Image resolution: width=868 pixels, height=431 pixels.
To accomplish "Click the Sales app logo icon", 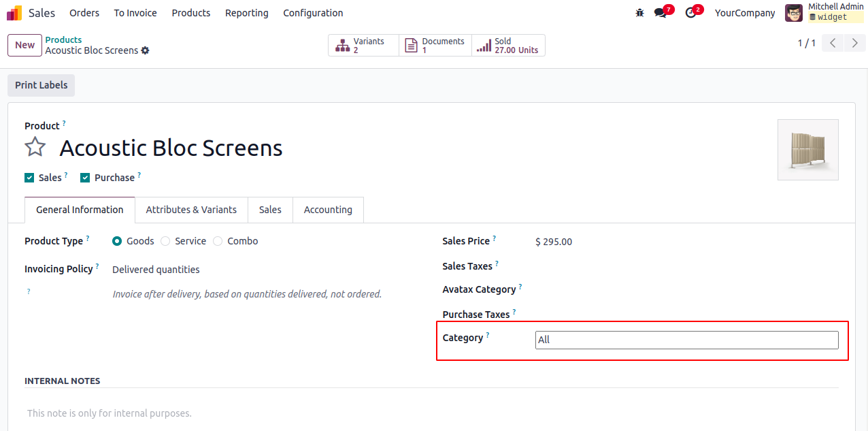I will 14,13.
